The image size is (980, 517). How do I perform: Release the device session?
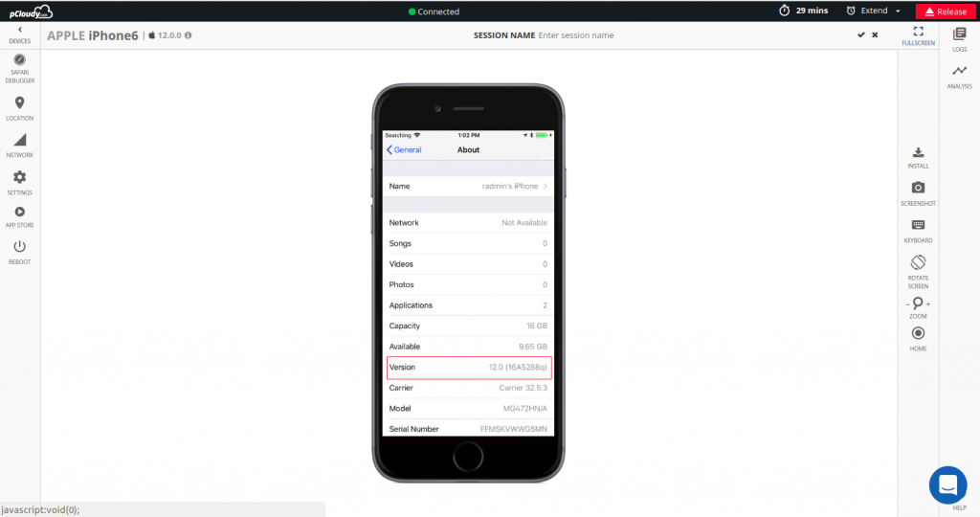946,11
